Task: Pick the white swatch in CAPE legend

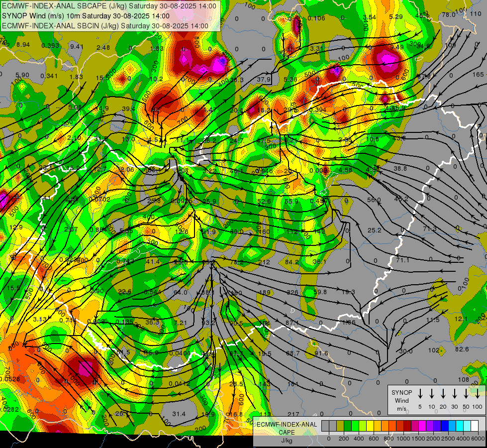Action: 475,426
